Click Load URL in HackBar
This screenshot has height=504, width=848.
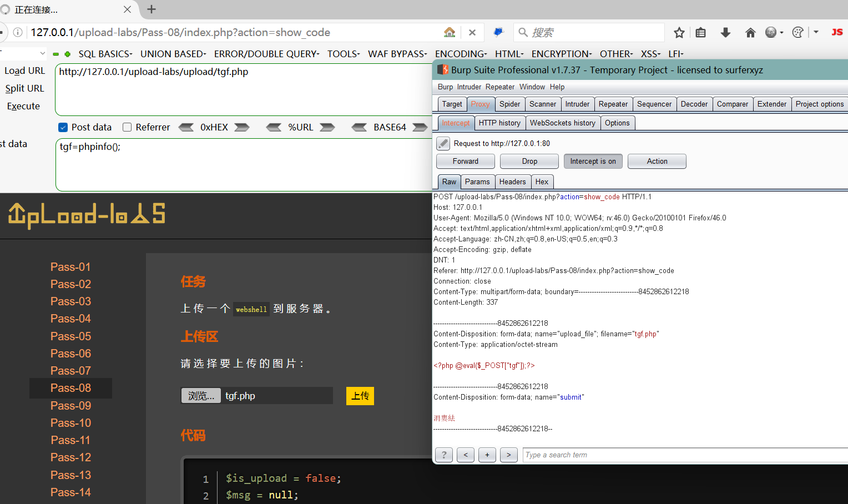(x=24, y=70)
